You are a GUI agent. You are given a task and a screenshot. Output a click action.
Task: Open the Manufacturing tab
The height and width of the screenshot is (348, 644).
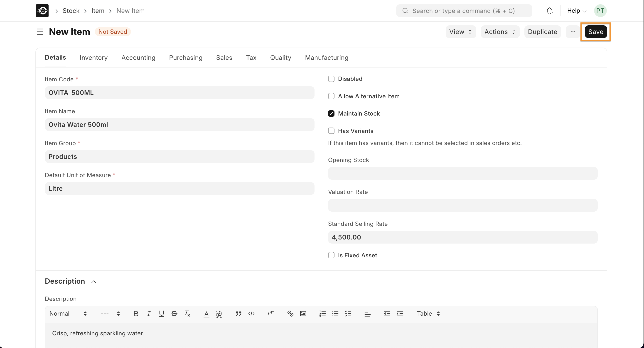click(327, 58)
